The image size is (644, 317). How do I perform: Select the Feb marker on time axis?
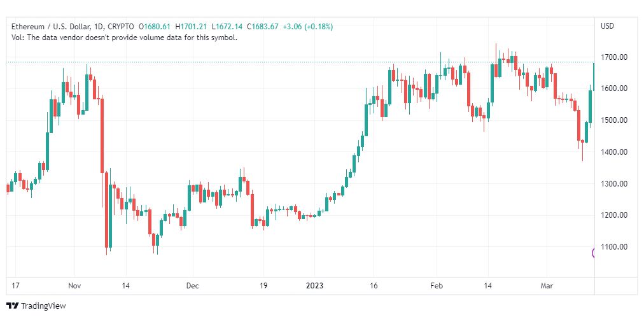click(435, 286)
